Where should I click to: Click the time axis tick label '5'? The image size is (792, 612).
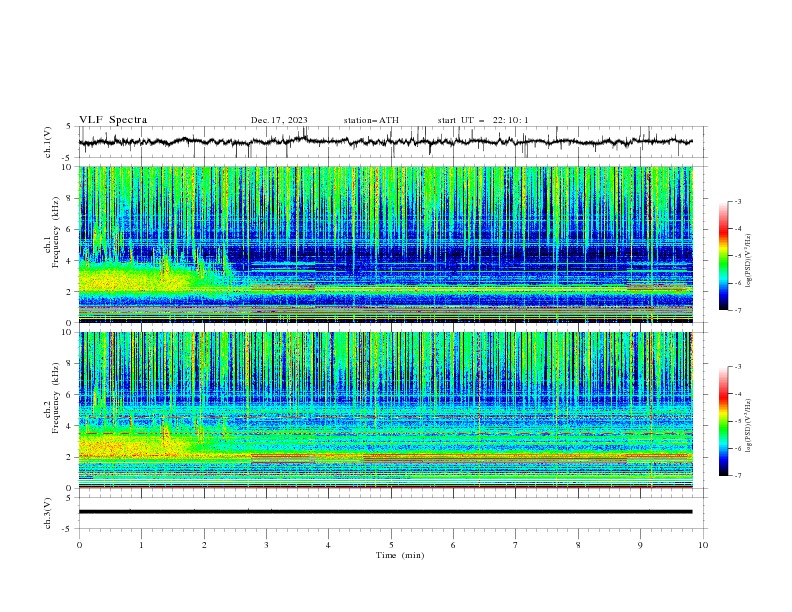(391, 545)
